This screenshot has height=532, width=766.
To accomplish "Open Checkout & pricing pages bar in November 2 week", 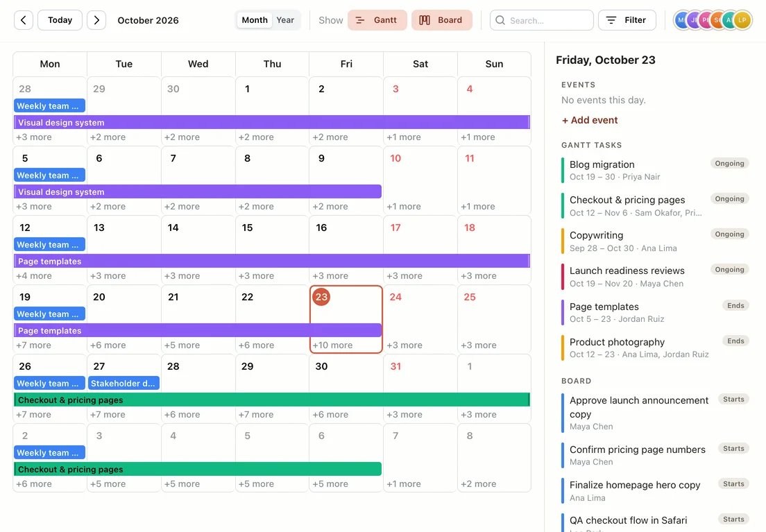I will click(198, 469).
